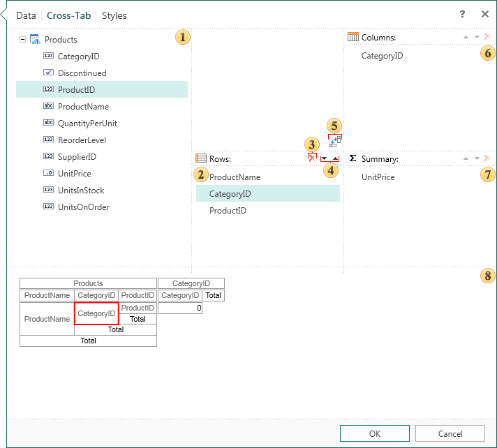Select CategoryID in the Columns list

382,56
